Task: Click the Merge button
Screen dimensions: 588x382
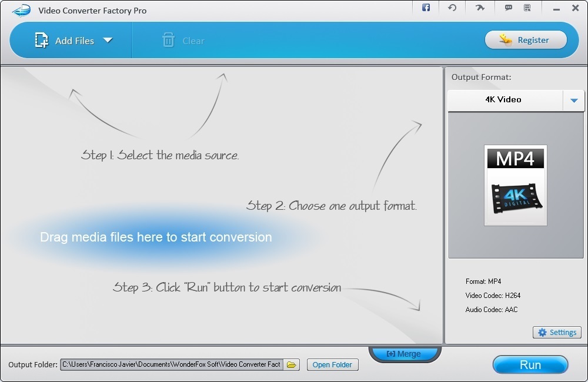Action: 405,353
